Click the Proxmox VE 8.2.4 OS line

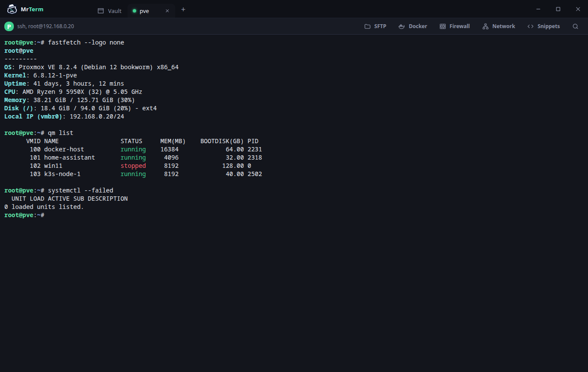[91, 67]
